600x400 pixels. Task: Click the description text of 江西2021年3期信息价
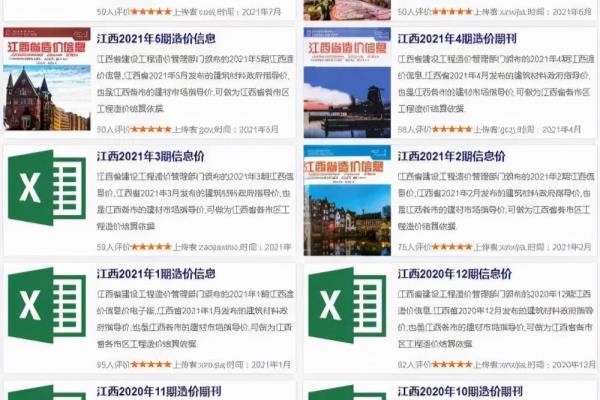[x=195, y=201]
